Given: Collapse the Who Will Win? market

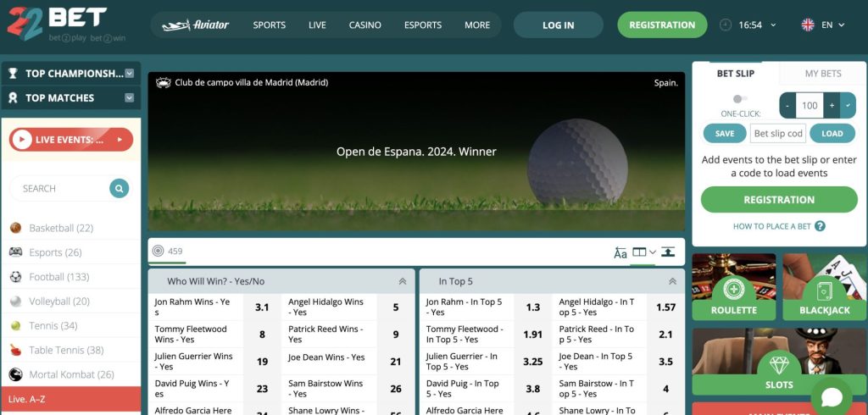Looking at the screenshot, I should [403, 281].
